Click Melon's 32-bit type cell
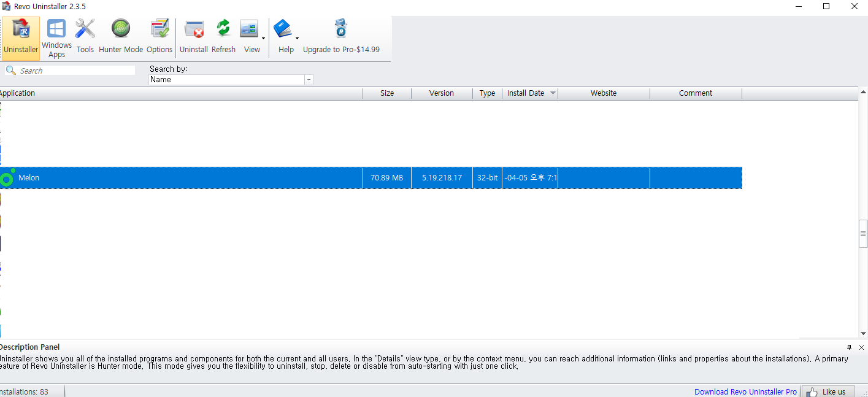Viewport: 868px width, 397px height. point(487,178)
